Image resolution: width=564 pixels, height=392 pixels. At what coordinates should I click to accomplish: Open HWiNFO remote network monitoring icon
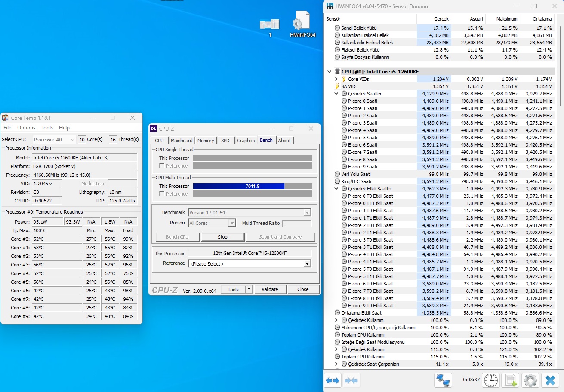(443, 380)
